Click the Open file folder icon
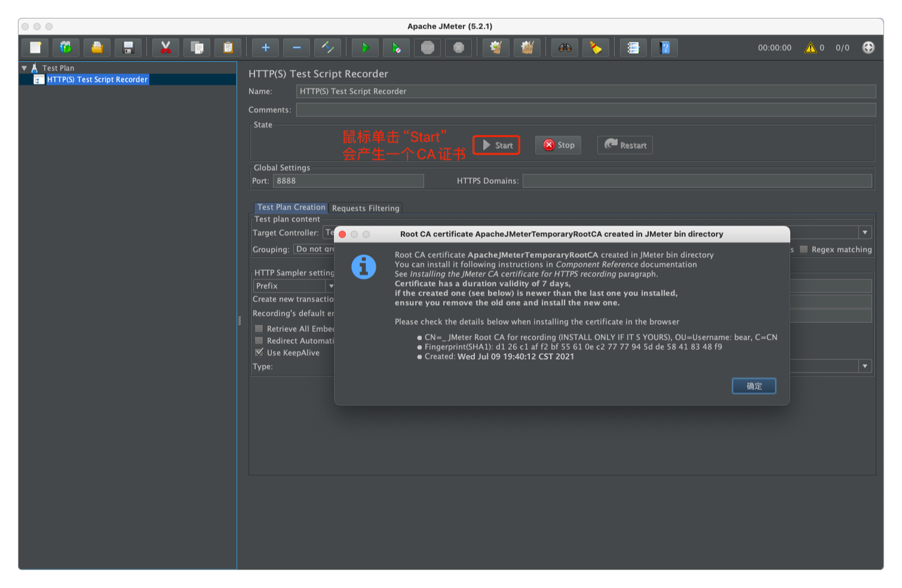 point(97,48)
